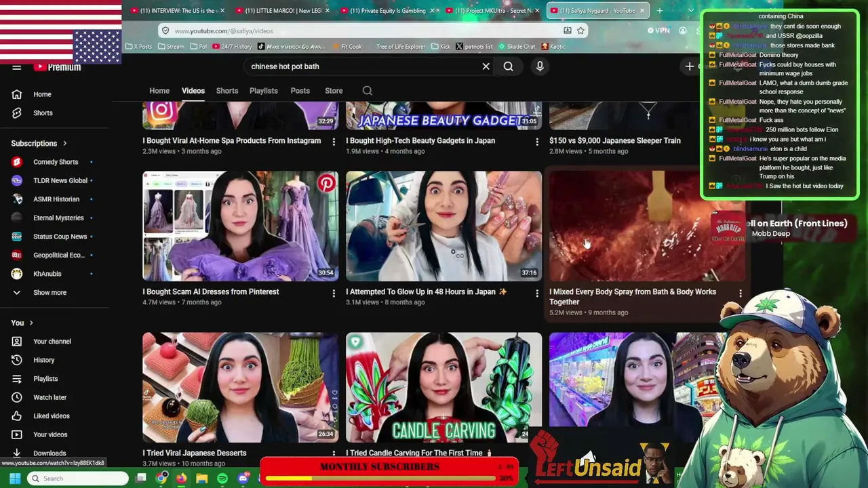Click the YouTube Premium logo
The width and height of the screenshot is (868, 488).
(x=58, y=66)
